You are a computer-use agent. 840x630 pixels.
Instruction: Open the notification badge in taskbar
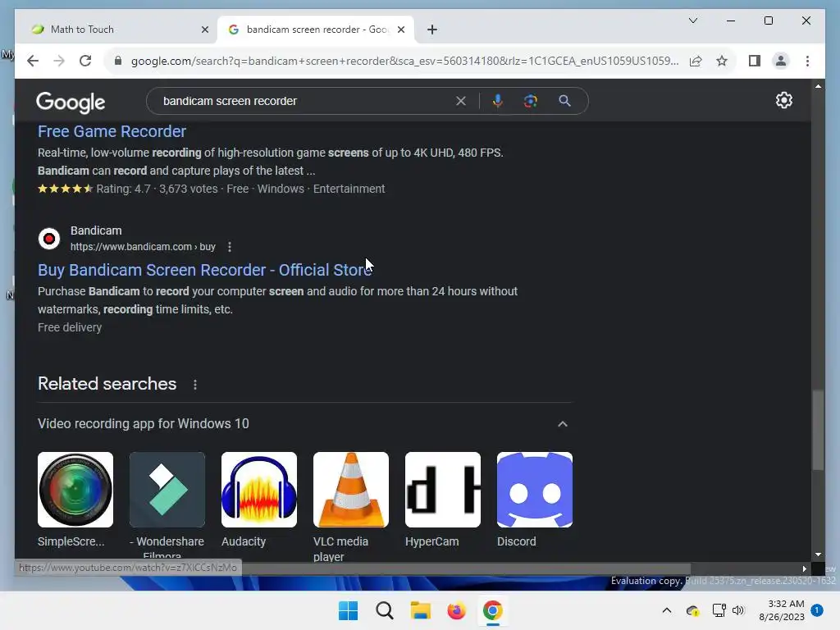pyautogui.click(x=817, y=610)
